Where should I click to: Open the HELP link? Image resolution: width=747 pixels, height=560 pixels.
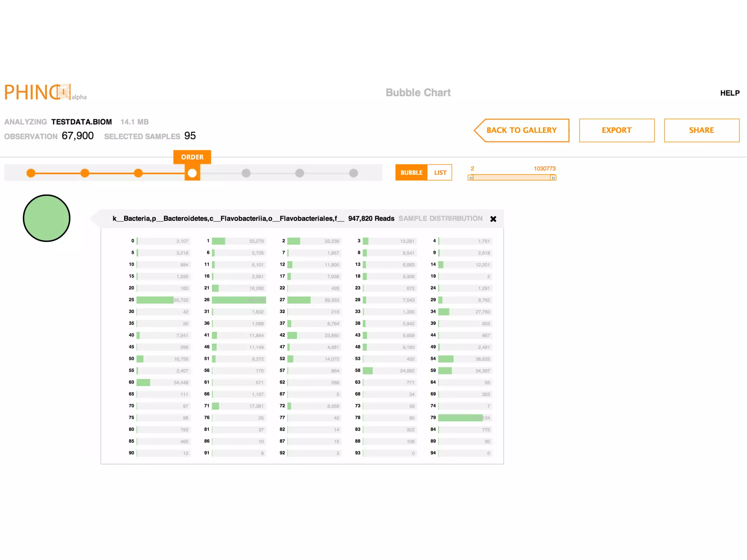click(729, 93)
